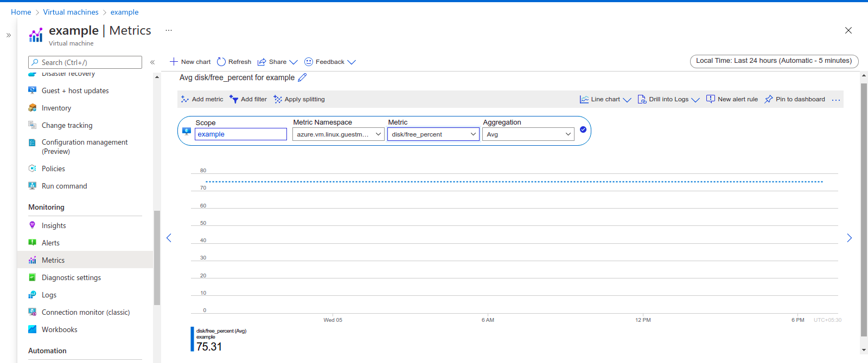Click the pencil icon to edit chart title
Image resolution: width=868 pixels, height=363 pixels.
(x=302, y=77)
